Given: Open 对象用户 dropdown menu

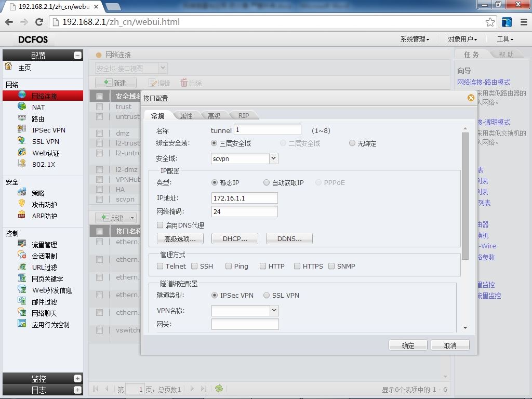Looking at the screenshot, I should [462, 39].
